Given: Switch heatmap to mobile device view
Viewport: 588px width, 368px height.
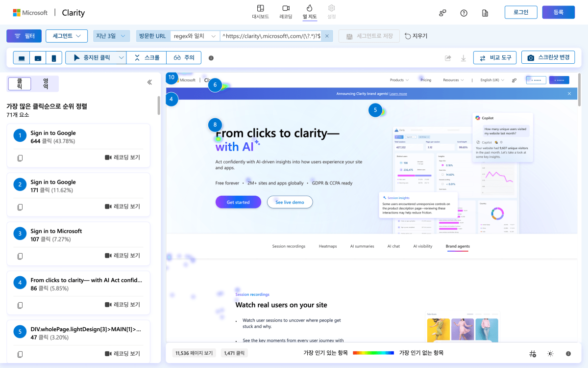Looking at the screenshot, I should coord(54,58).
